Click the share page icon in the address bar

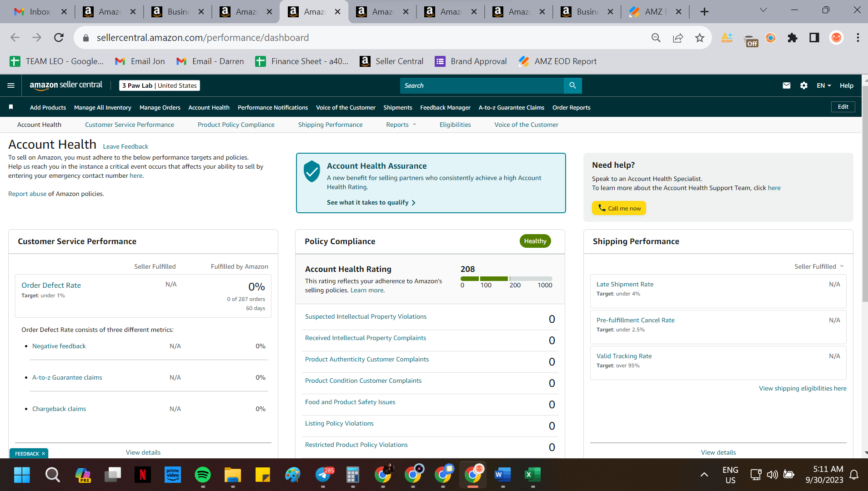(x=678, y=38)
